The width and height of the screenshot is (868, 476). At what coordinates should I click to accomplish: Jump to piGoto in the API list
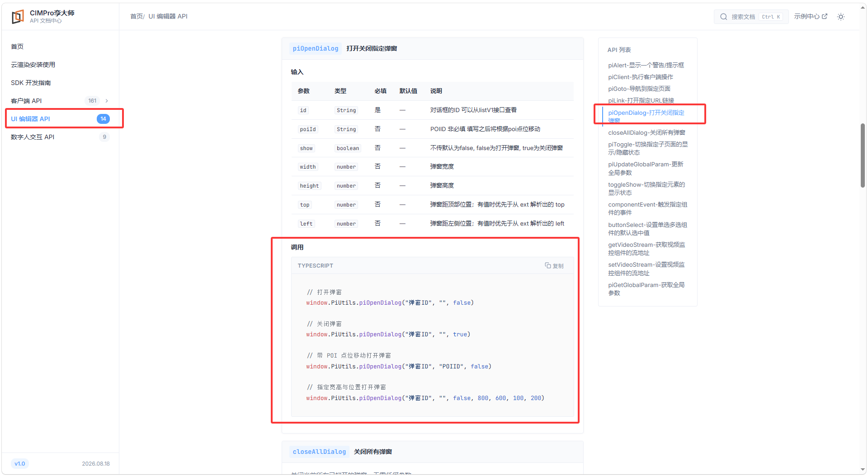coord(639,89)
